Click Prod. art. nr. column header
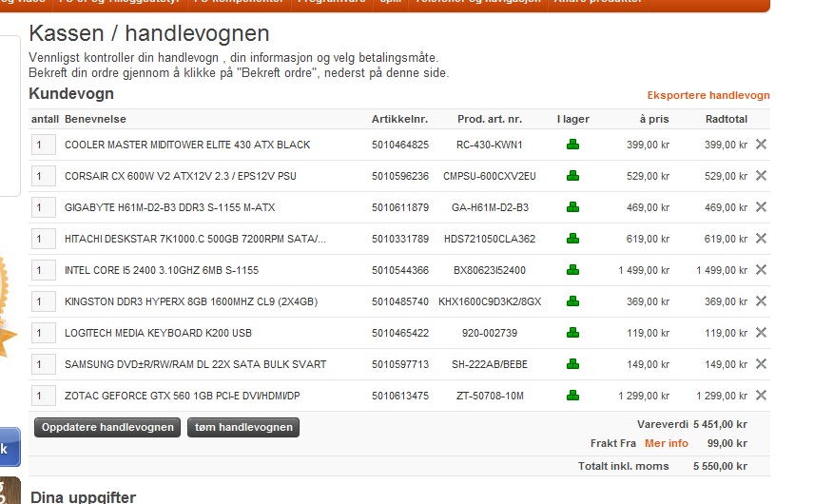814x504 pixels. click(x=490, y=119)
